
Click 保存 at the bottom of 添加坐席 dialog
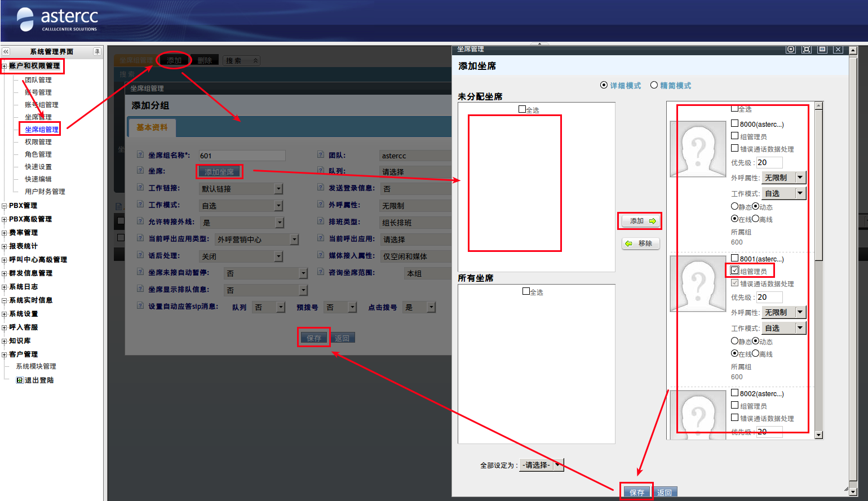[636, 492]
